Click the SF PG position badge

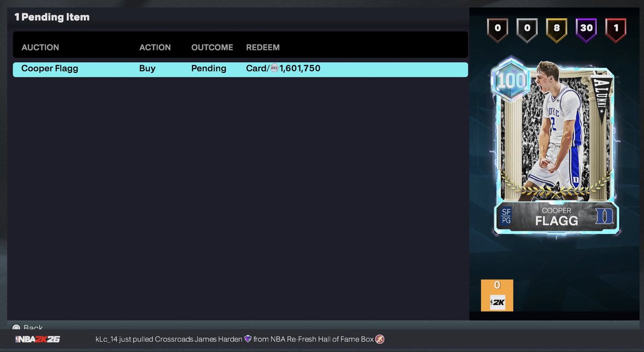pyautogui.click(x=506, y=216)
